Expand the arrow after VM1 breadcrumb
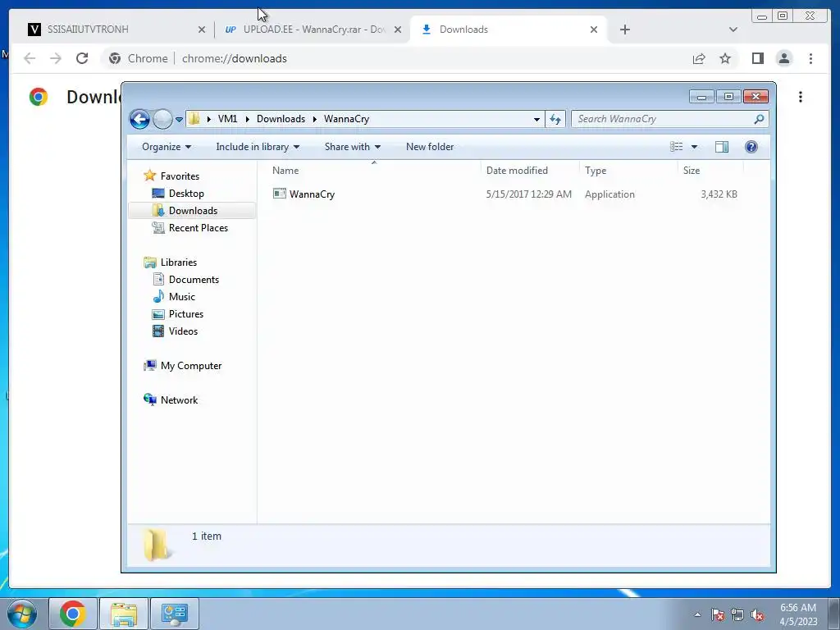The height and width of the screenshot is (630, 840). pos(248,119)
